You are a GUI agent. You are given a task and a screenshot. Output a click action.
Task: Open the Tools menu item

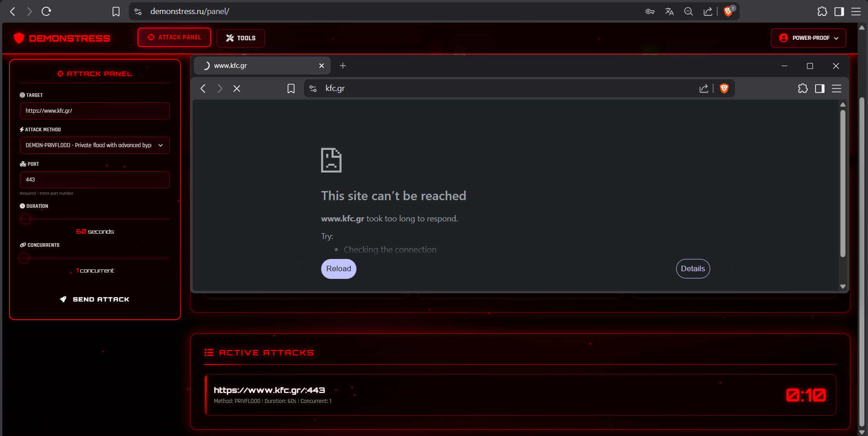241,38
